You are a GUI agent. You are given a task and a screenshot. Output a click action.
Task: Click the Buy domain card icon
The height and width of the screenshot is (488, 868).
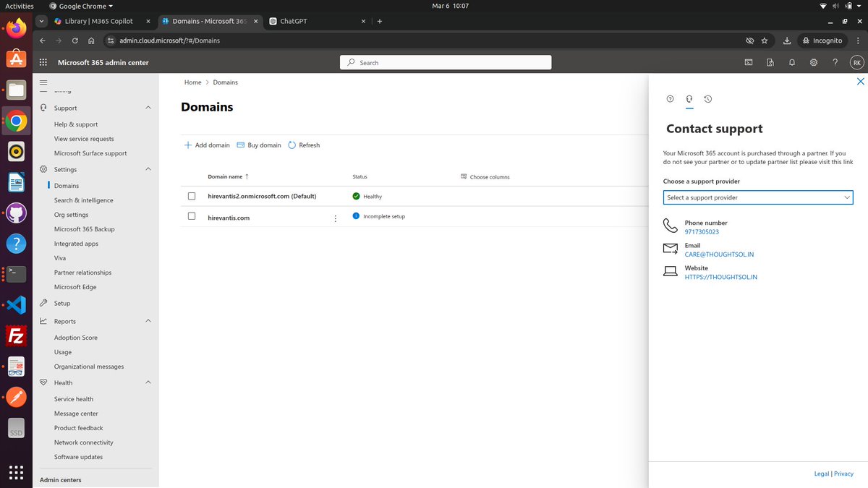(x=241, y=145)
